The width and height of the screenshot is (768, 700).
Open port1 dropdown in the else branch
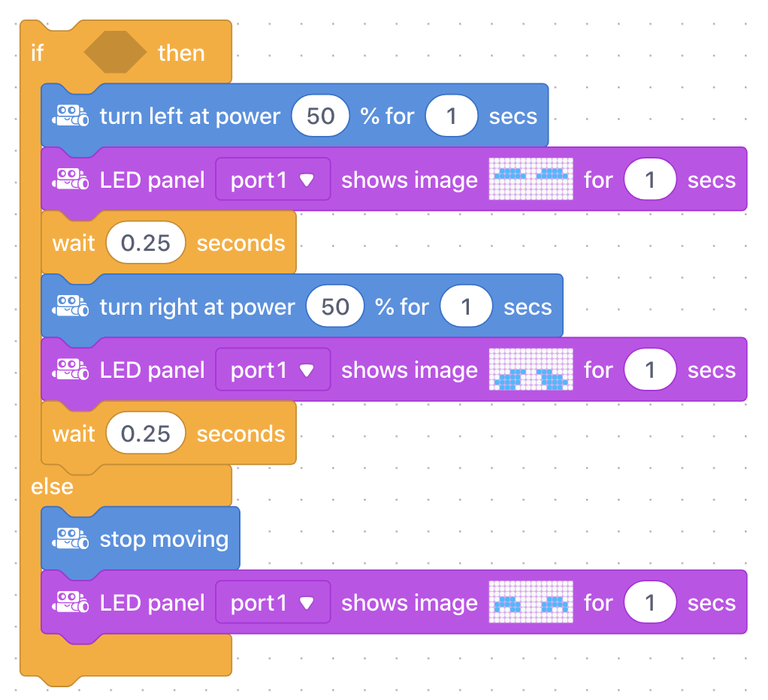click(273, 602)
